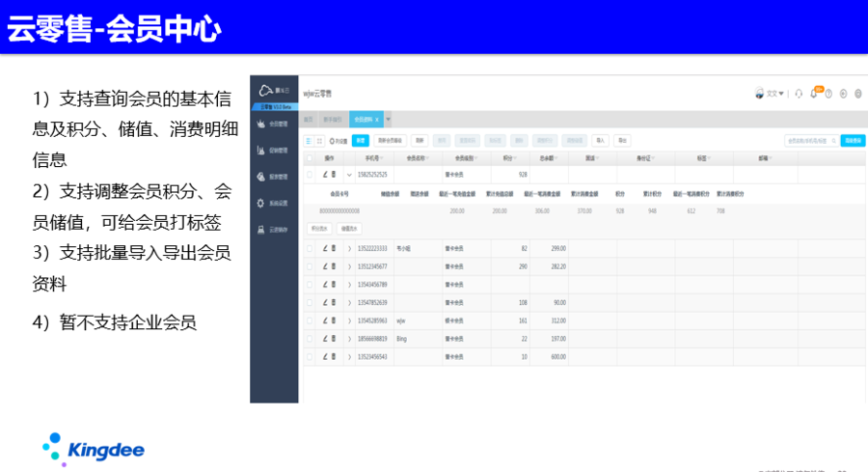Edit member 13547852639 with pencil icon
The width and height of the screenshot is (868, 472).
325,302
